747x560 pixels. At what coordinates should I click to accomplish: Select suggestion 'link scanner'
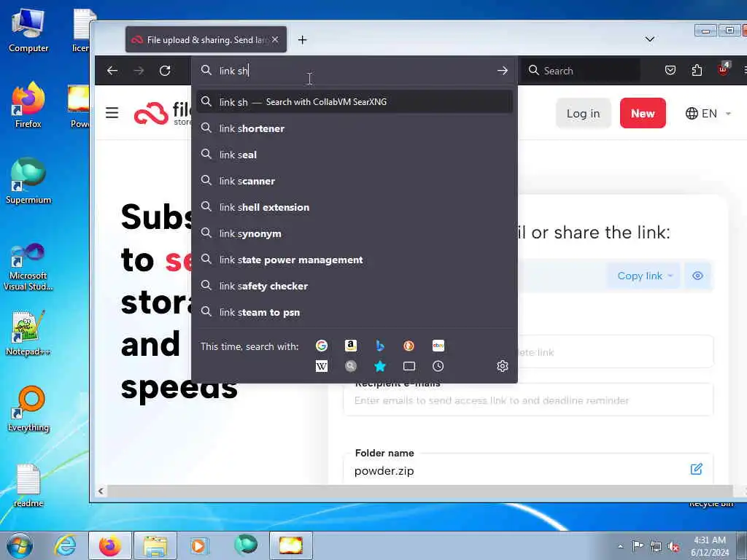[355, 181]
